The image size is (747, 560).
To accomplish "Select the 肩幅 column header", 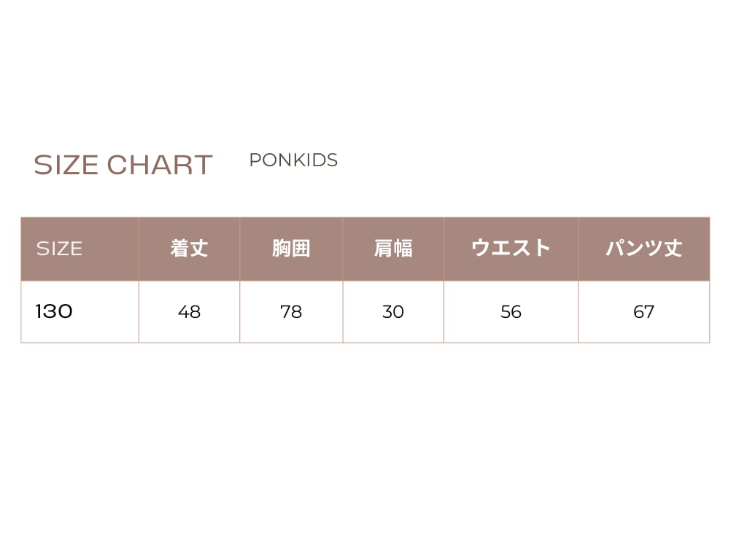I will [393, 249].
